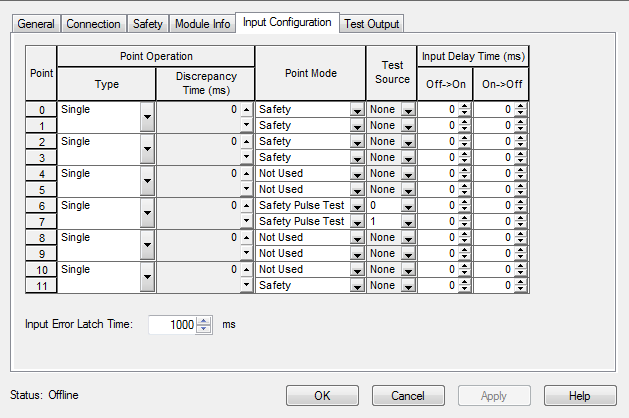Open Test Source dropdown for point 2

click(x=407, y=142)
